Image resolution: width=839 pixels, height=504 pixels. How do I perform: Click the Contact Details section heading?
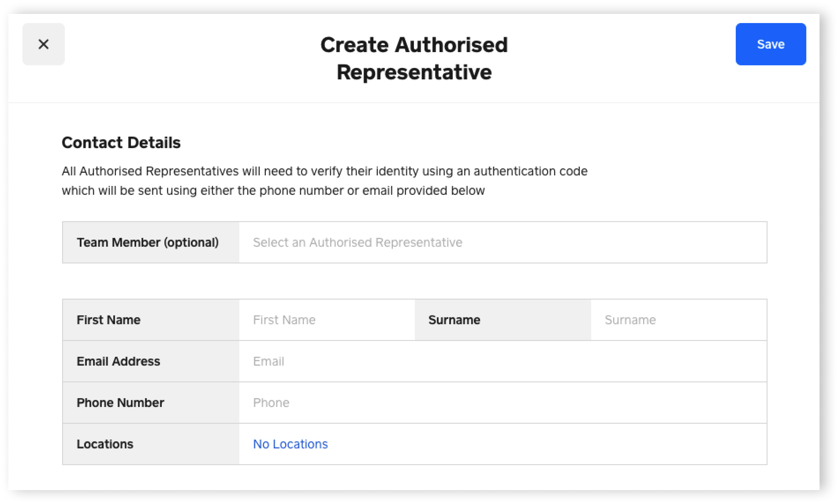[121, 143]
